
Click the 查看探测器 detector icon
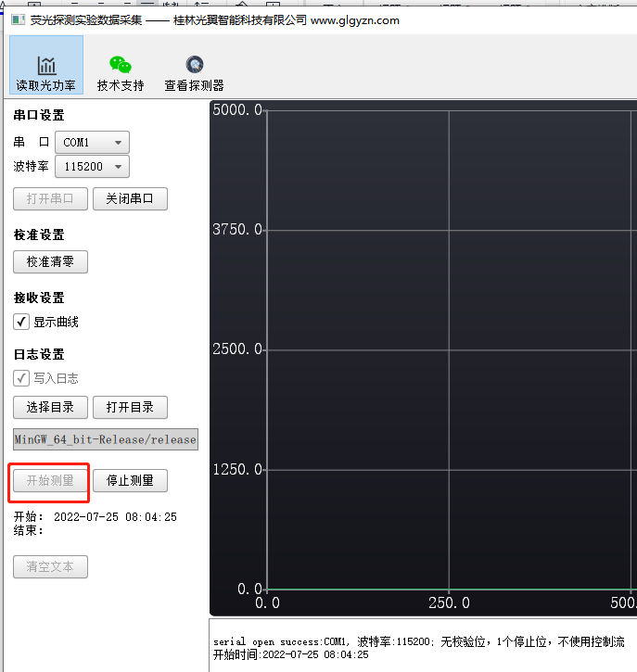click(194, 66)
